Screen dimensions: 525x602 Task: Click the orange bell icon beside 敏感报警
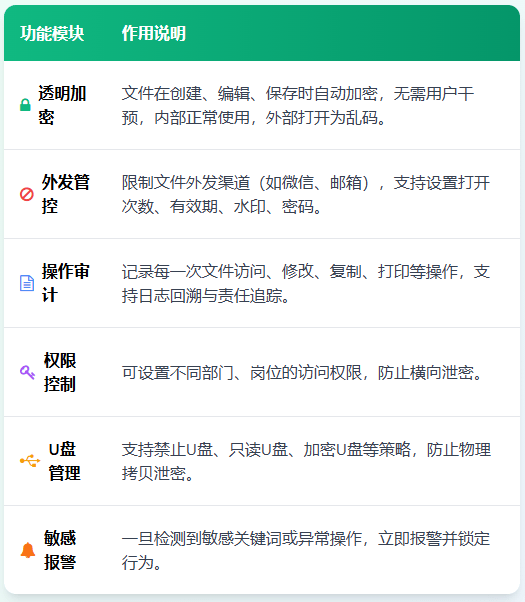pyautogui.click(x=28, y=550)
